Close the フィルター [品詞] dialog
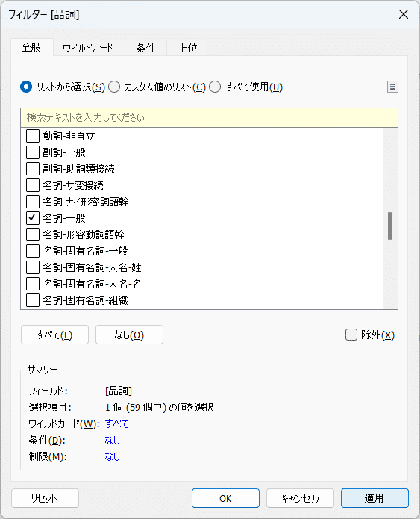This screenshot has height=519, width=420. coord(404,14)
